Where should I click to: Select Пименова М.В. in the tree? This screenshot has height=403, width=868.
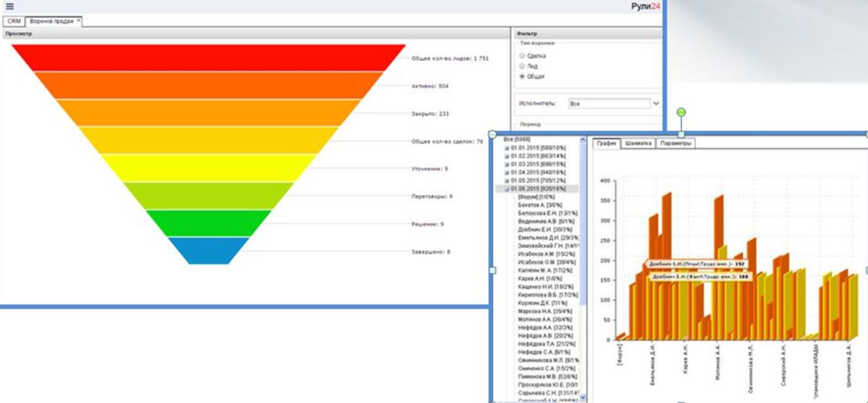(545, 376)
